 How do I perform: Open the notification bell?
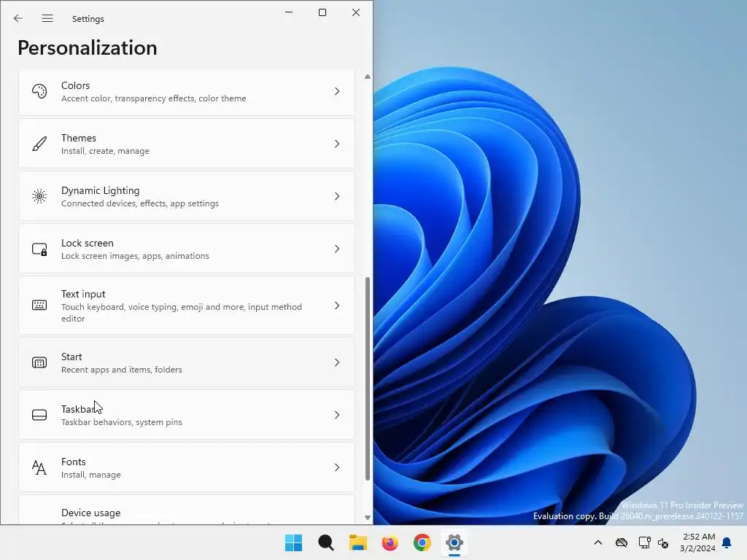click(727, 542)
